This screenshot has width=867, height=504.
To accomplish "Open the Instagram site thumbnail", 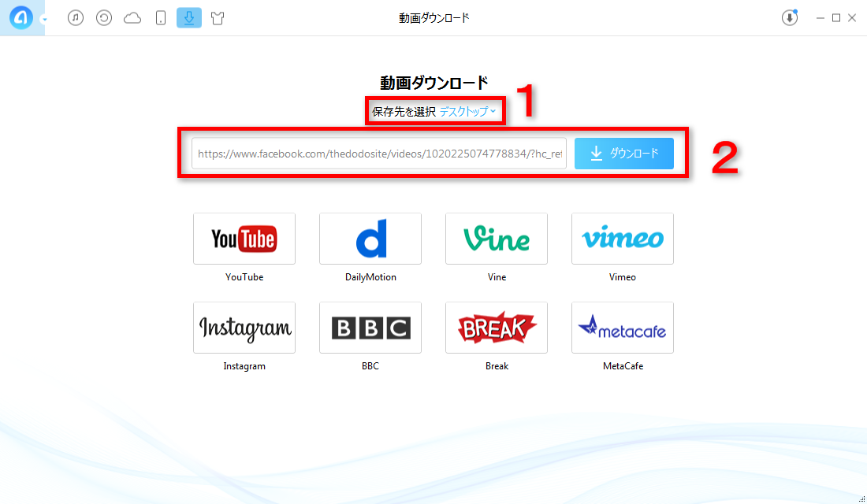I will pos(244,328).
